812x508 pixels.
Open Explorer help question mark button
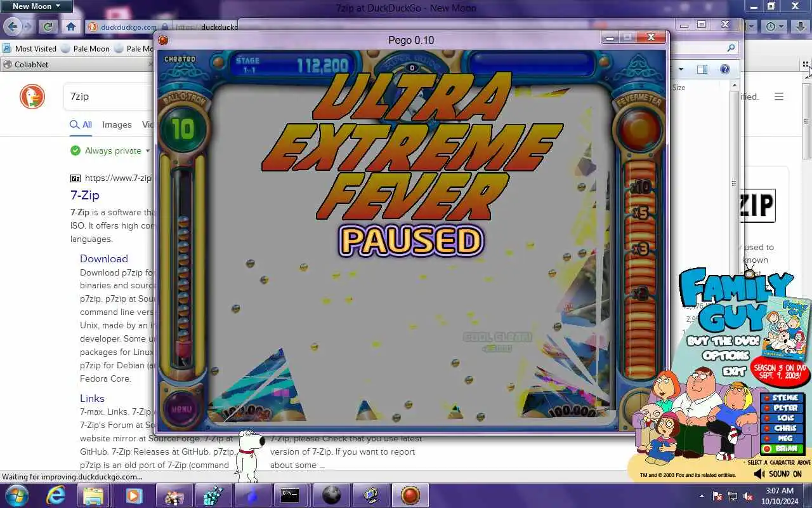[725, 69]
